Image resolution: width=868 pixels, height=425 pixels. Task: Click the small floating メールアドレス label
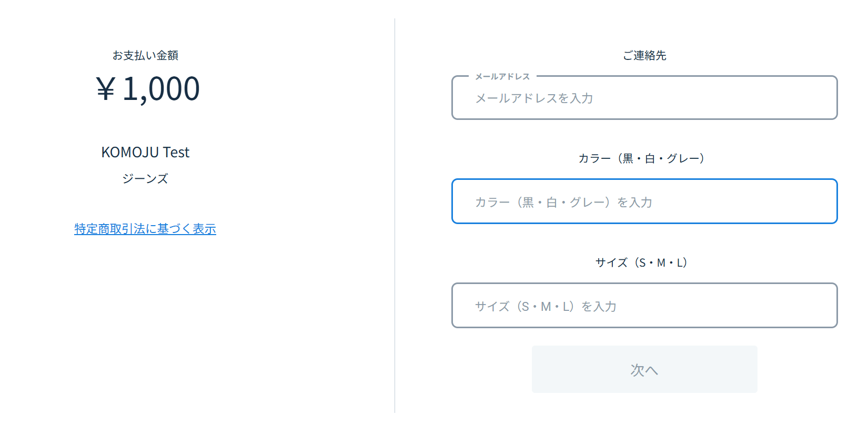pyautogui.click(x=502, y=77)
